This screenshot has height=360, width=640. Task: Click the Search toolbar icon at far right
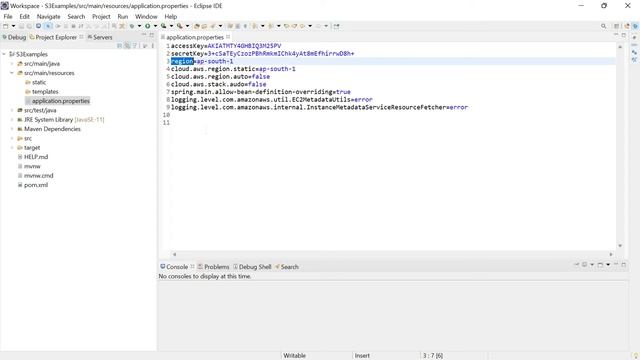pyautogui.click(x=603, y=26)
